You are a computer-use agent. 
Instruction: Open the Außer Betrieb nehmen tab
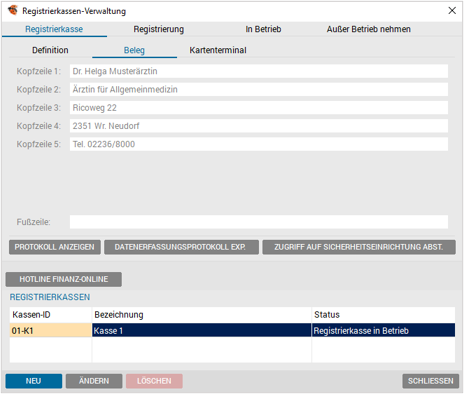tap(369, 29)
